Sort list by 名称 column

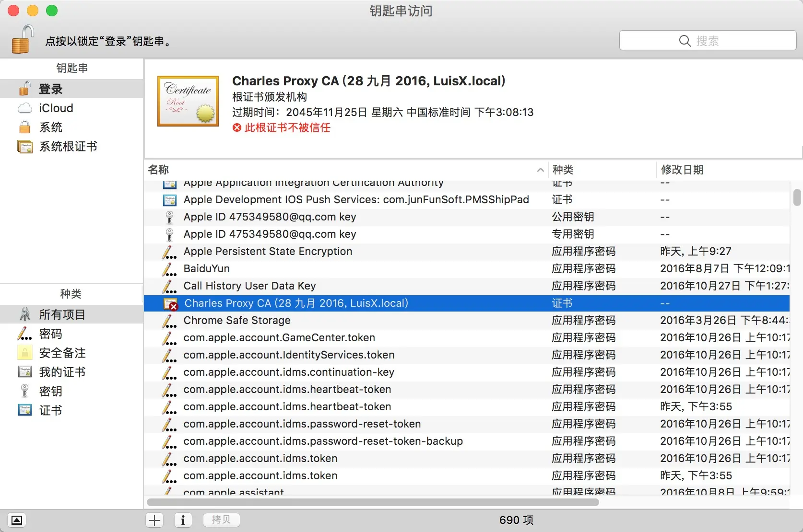click(x=345, y=170)
